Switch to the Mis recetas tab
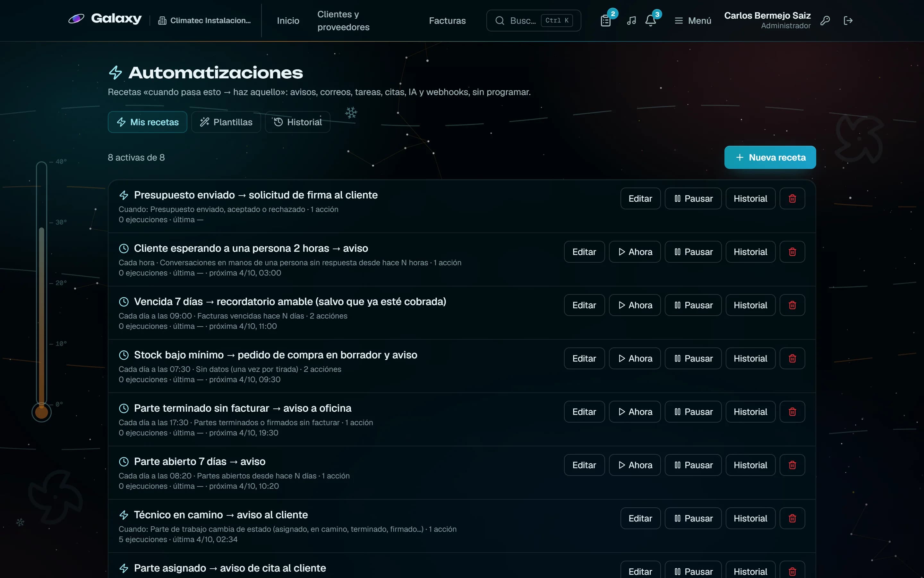Screen dimensions: 924x578 point(147,122)
